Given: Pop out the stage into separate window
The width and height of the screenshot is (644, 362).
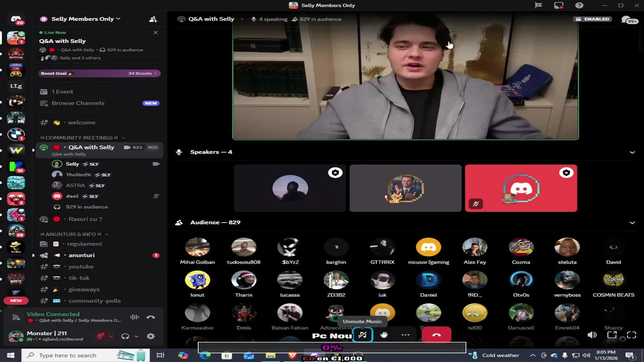Looking at the screenshot, I should coord(612,335).
